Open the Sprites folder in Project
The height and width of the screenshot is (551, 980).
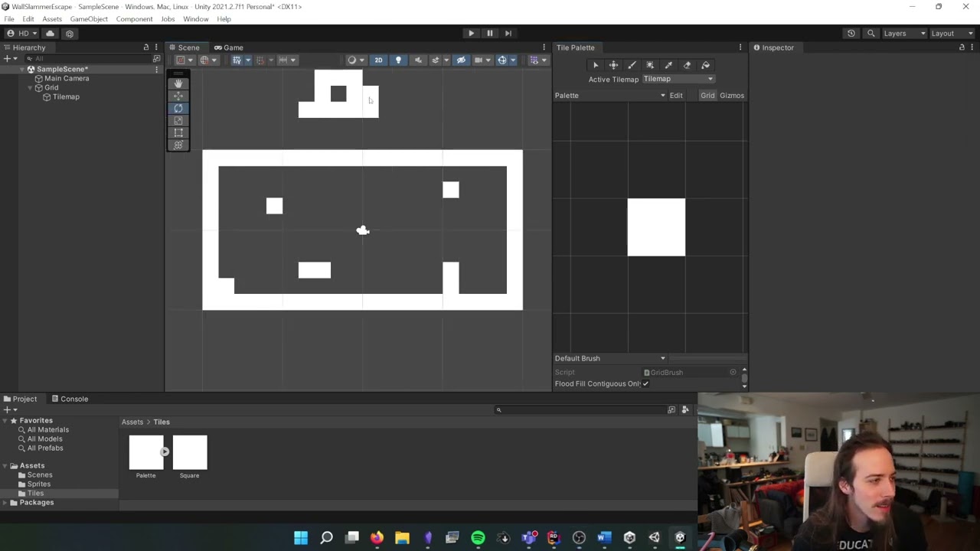(39, 484)
